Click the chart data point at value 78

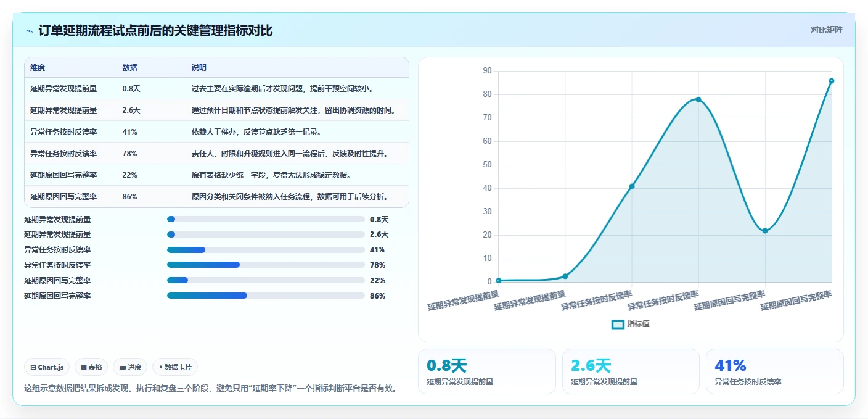tap(698, 99)
